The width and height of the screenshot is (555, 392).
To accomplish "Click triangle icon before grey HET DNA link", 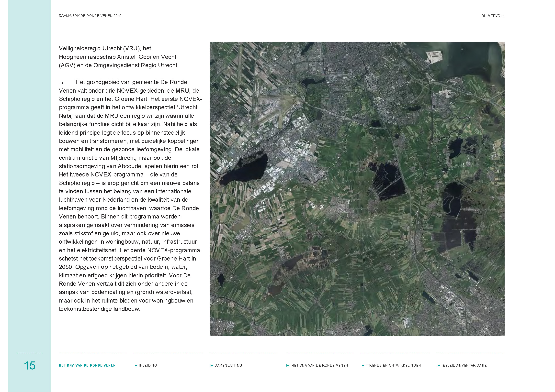I will click(x=288, y=366).
